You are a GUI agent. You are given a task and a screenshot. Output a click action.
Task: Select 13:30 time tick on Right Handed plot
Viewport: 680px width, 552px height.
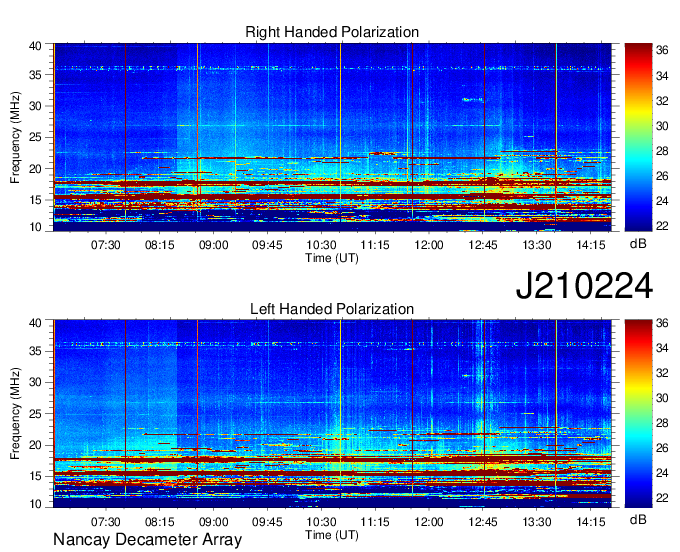click(x=537, y=245)
